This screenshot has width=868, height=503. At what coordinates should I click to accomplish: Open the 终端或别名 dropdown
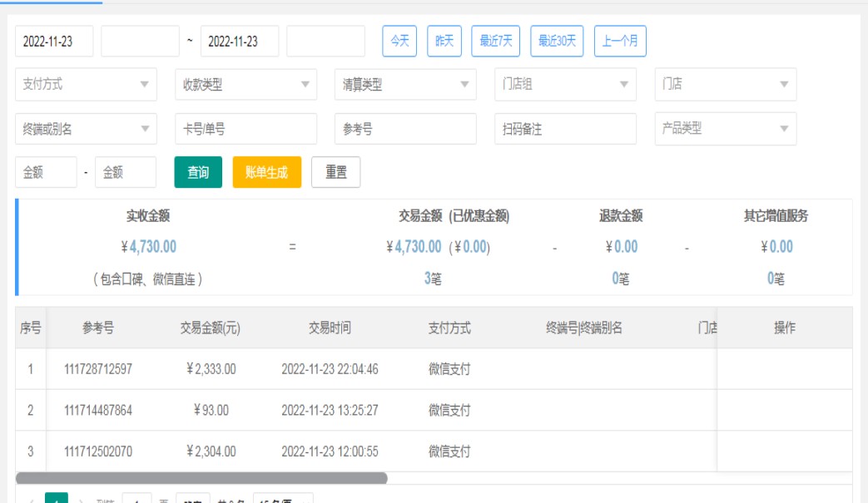pos(86,129)
